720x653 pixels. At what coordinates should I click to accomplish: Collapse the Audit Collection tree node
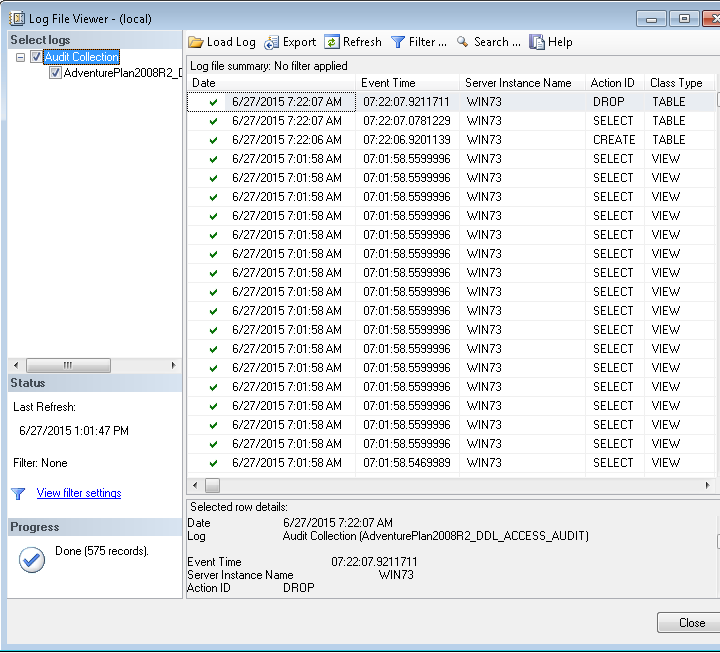click(x=21, y=58)
